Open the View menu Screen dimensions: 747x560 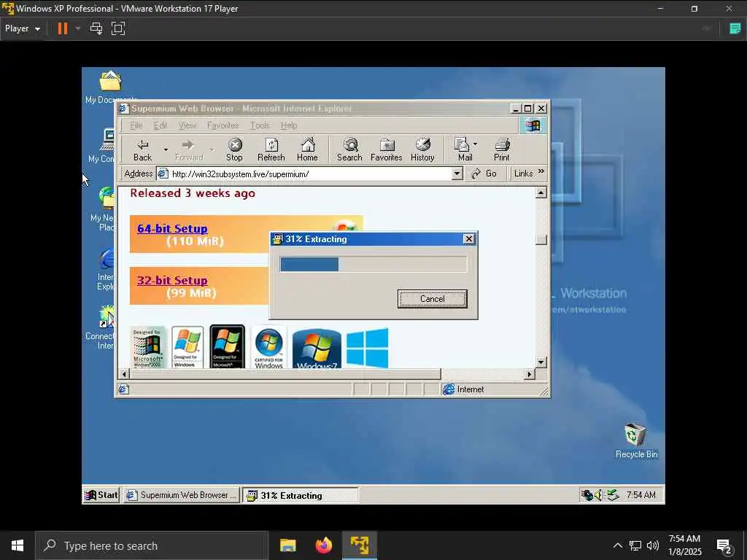[187, 125]
